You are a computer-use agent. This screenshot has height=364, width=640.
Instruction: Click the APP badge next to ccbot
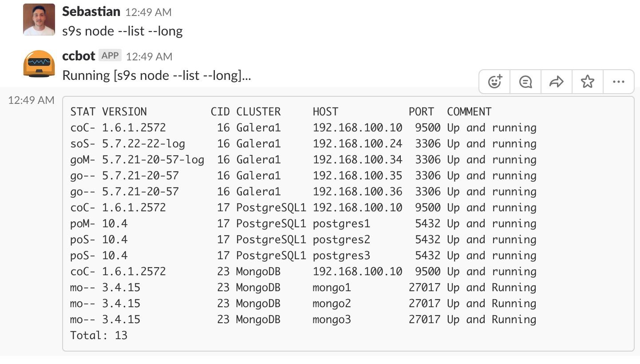[x=110, y=55]
